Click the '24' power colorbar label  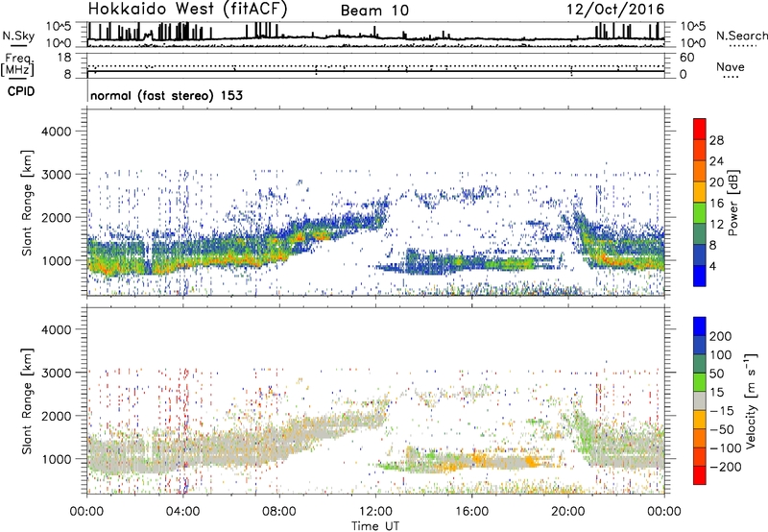pos(716,161)
